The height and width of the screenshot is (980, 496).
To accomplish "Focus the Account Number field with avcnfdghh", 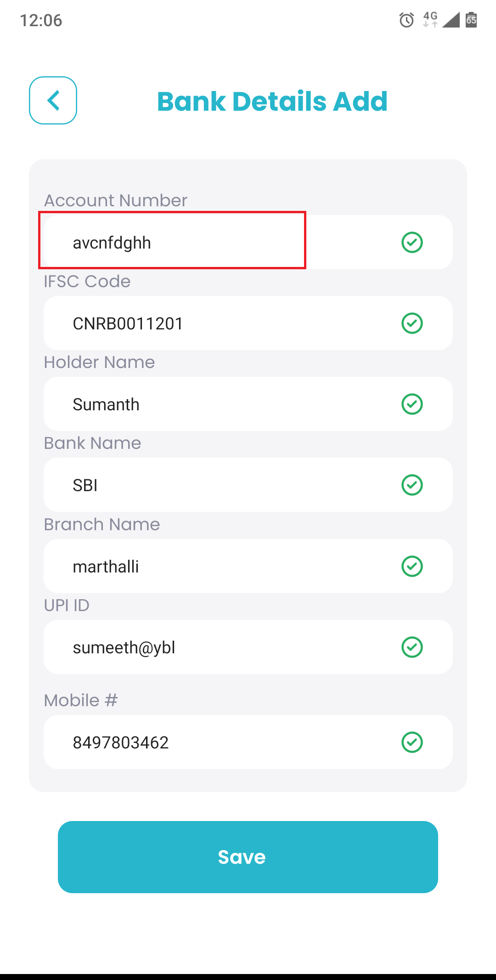I will pos(248,242).
